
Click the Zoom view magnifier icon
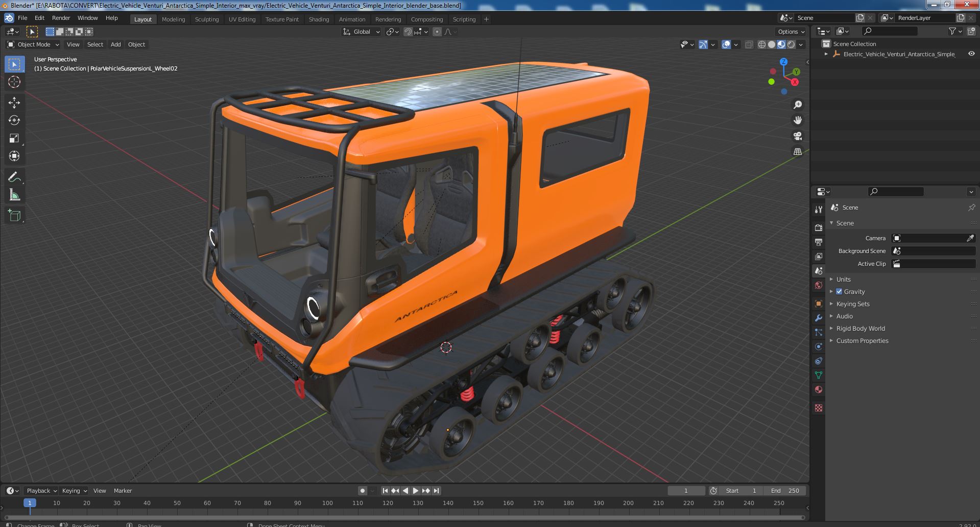pyautogui.click(x=797, y=105)
